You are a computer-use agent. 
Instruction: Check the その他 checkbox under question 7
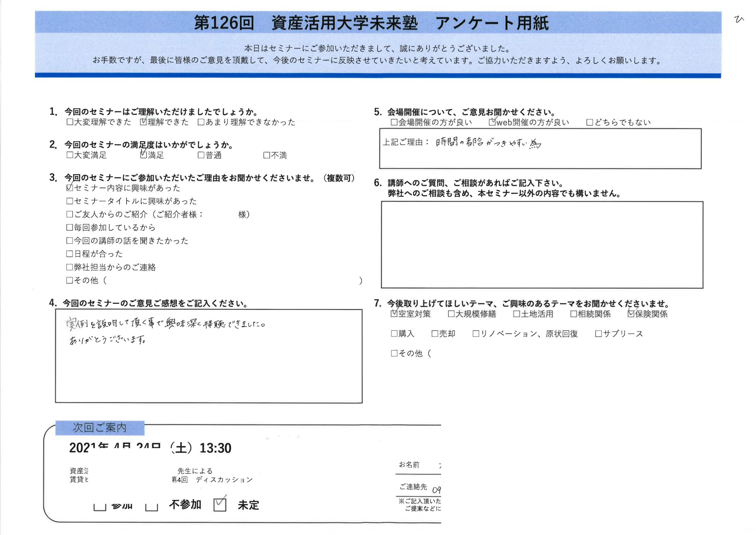(394, 353)
